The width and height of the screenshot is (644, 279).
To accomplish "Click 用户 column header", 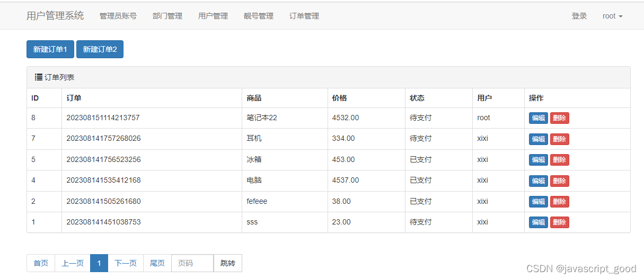I will (484, 98).
